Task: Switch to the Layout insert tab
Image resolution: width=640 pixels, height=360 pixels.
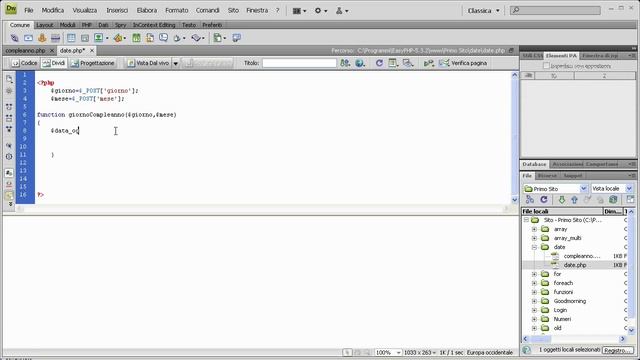Action: 44,25
